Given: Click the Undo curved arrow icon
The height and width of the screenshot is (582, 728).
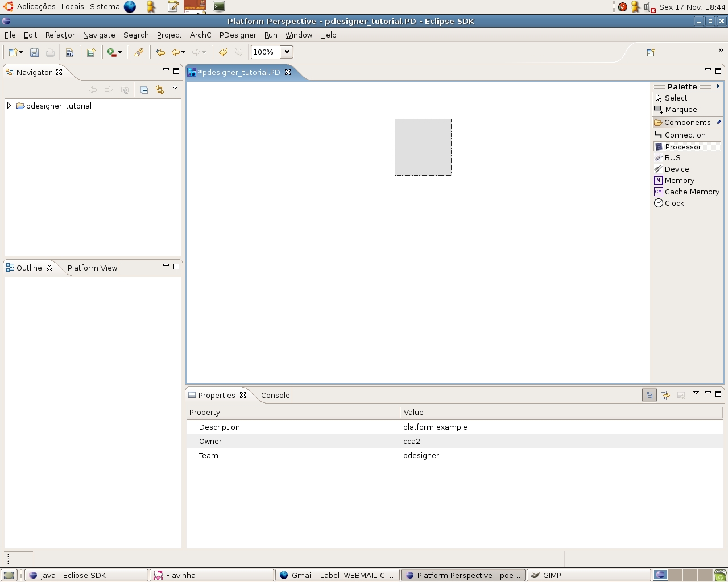Looking at the screenshot, I should point(223,52).
